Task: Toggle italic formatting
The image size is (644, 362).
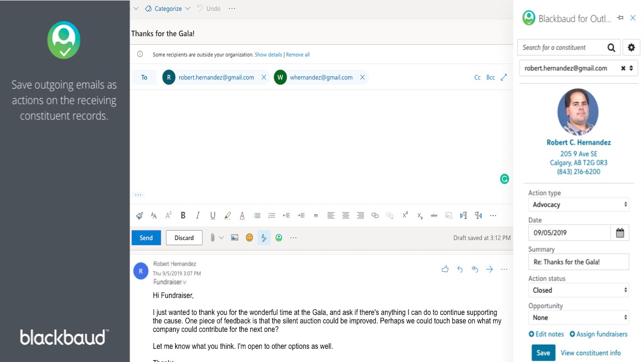Action: [x=198, y=215]
